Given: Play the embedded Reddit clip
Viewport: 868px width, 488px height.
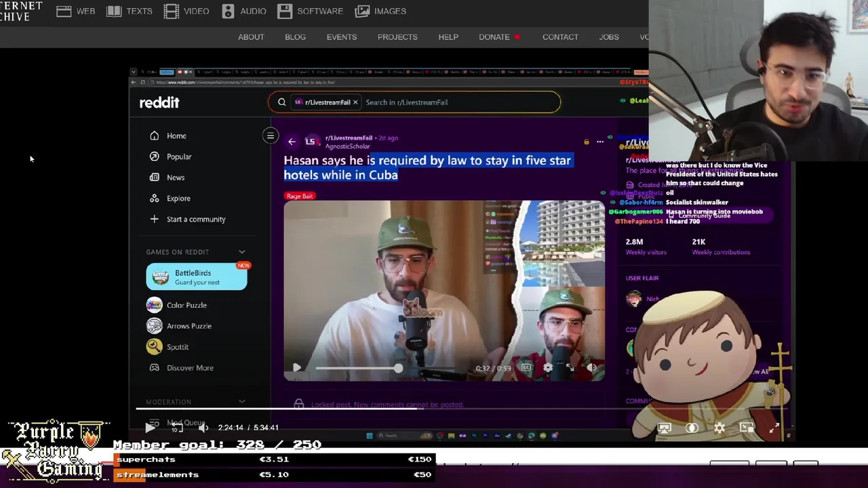Looking at the screenshot, I should 296,367.
